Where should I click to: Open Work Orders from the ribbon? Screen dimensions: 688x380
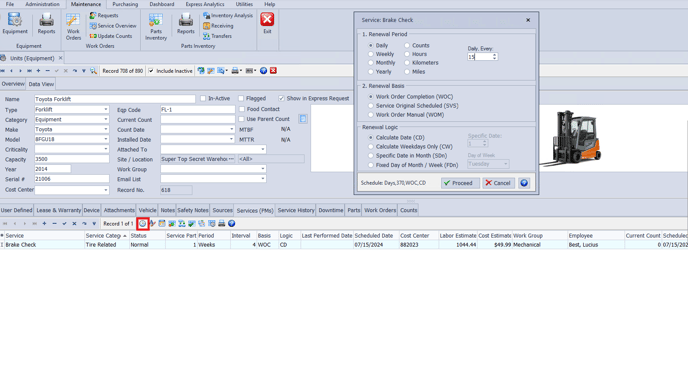point(73,26)
